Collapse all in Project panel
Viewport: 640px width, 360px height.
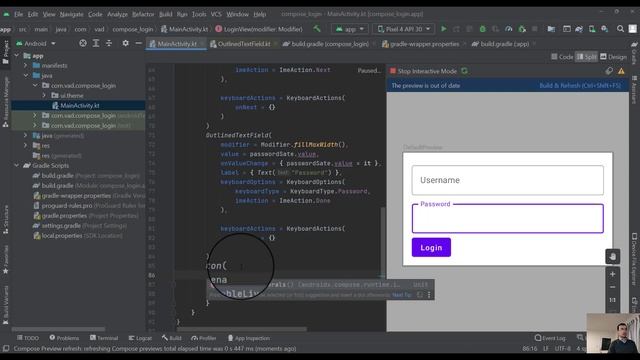(x=109, y=43)
